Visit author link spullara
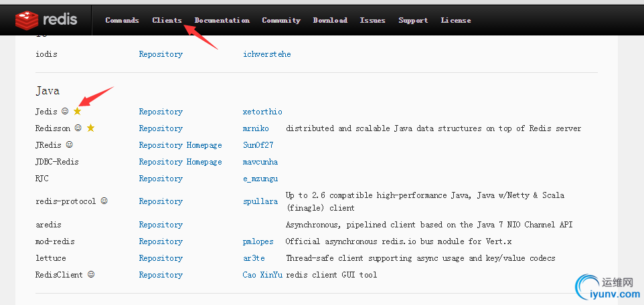 (260, 201)
